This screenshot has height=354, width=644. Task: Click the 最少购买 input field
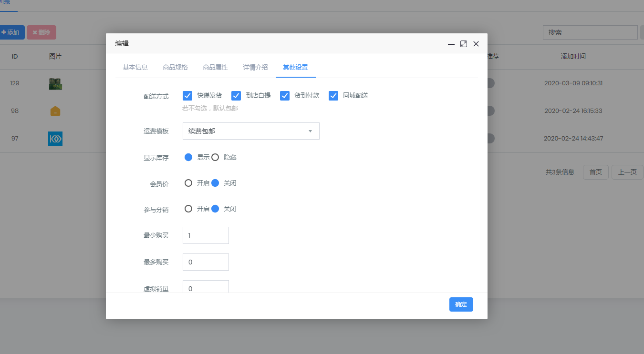tap(206, 235)
